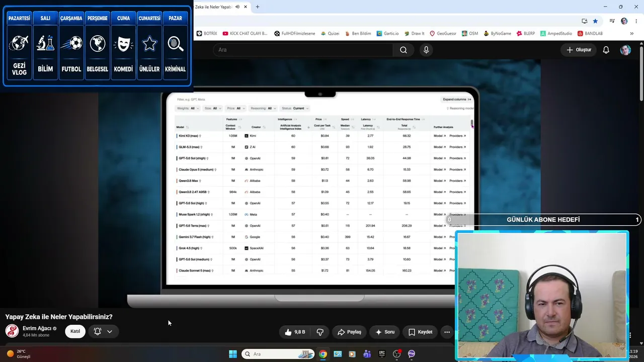Click the YouTube search magnifier button

[404, 50]
